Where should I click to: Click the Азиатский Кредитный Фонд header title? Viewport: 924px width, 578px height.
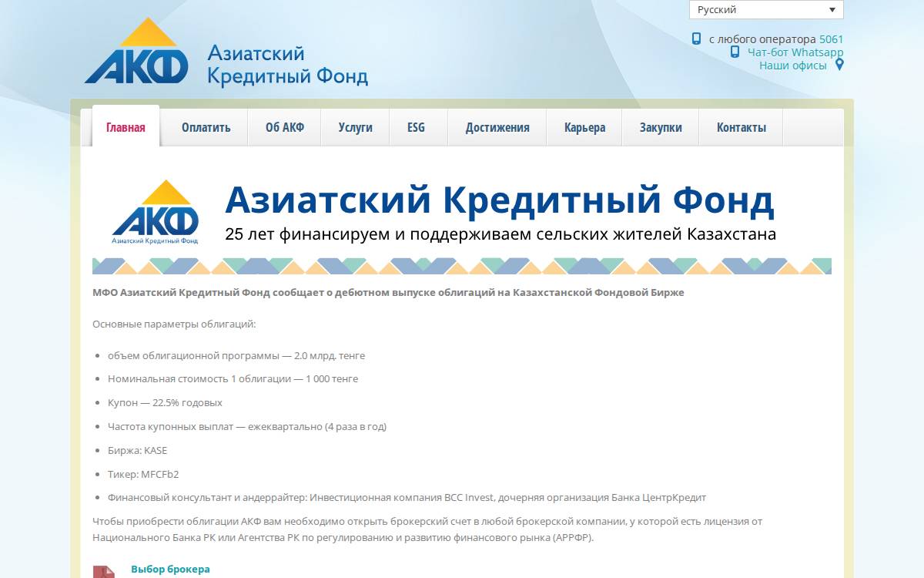(287, 65)
